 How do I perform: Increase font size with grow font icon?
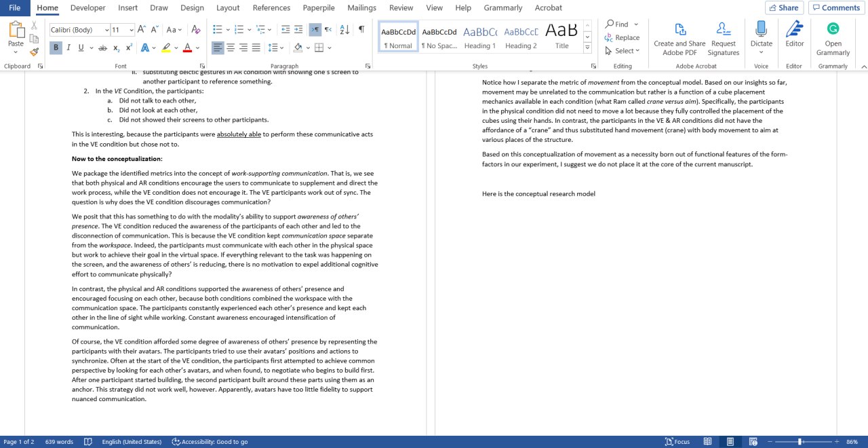(142, 30)
